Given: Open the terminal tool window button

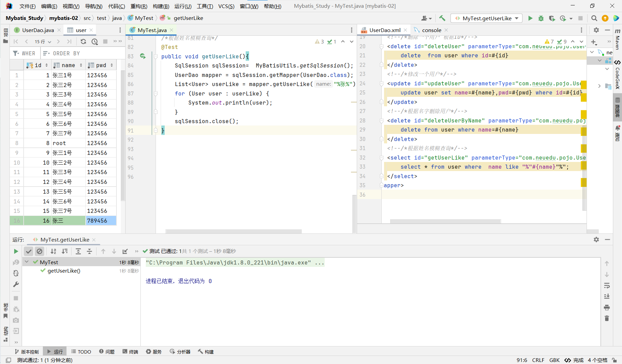Looking at the screenshot, I should [130, 352].
